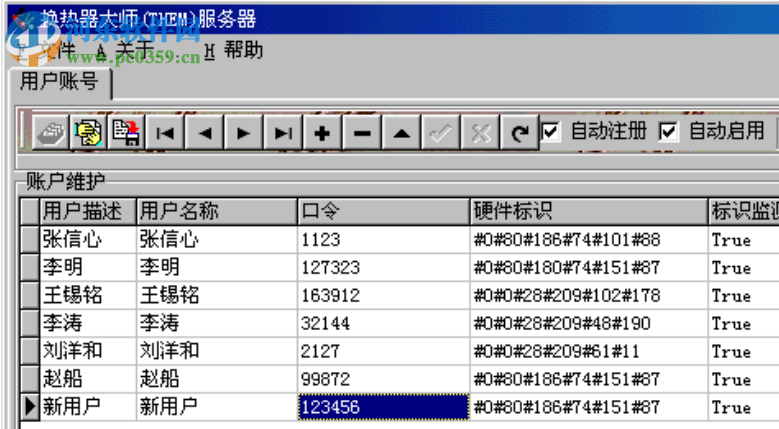Click password cell 2127
This screenshot has height=429, width=779.
point(384,352)
